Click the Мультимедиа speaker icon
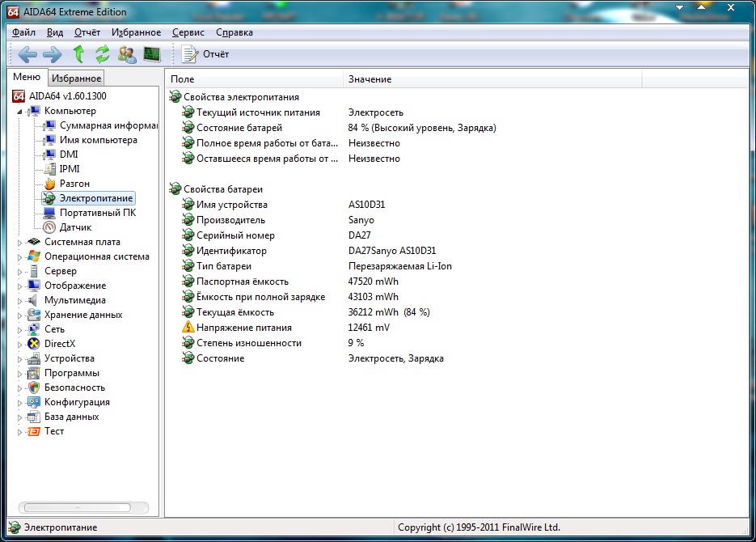The width and height of the screenshot is (756, 542). [x=33, y=300]
